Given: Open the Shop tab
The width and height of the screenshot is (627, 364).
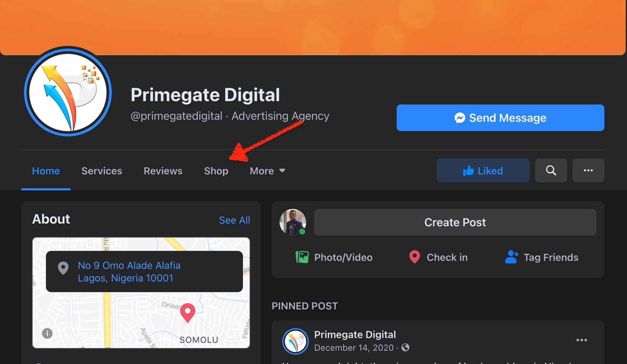Looking at the screenshot, I should 216,171.
